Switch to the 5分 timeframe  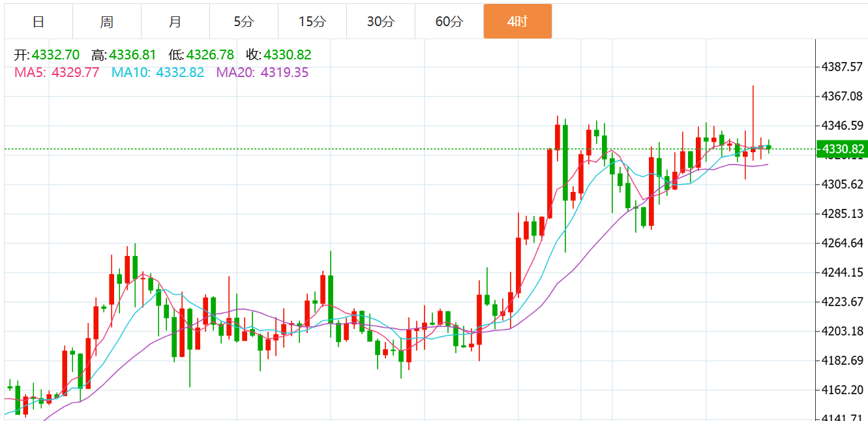point(243,22)
